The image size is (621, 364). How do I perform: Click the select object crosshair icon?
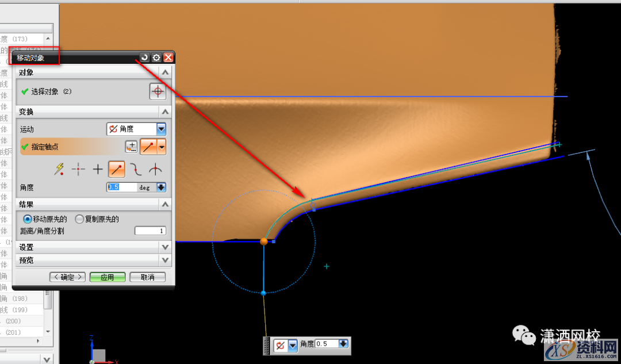click(157, 91)
